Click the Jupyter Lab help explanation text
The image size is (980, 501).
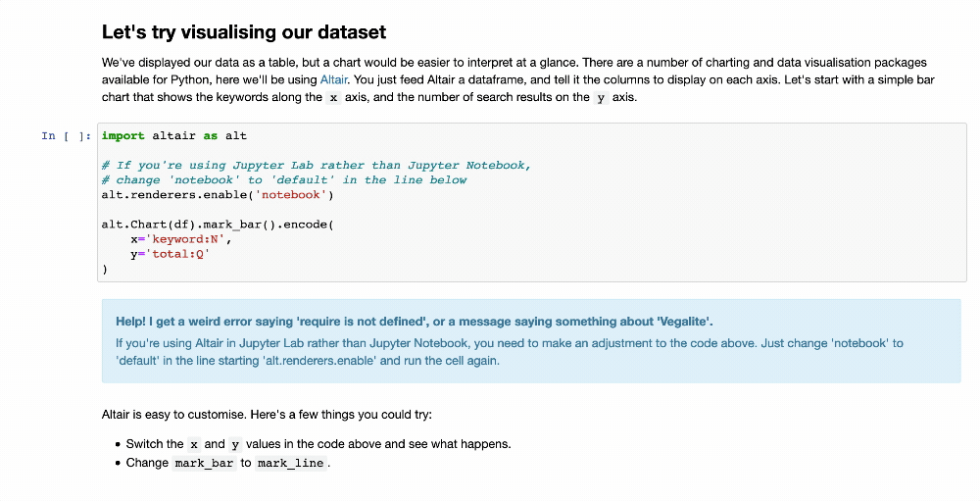click(510, 352)
